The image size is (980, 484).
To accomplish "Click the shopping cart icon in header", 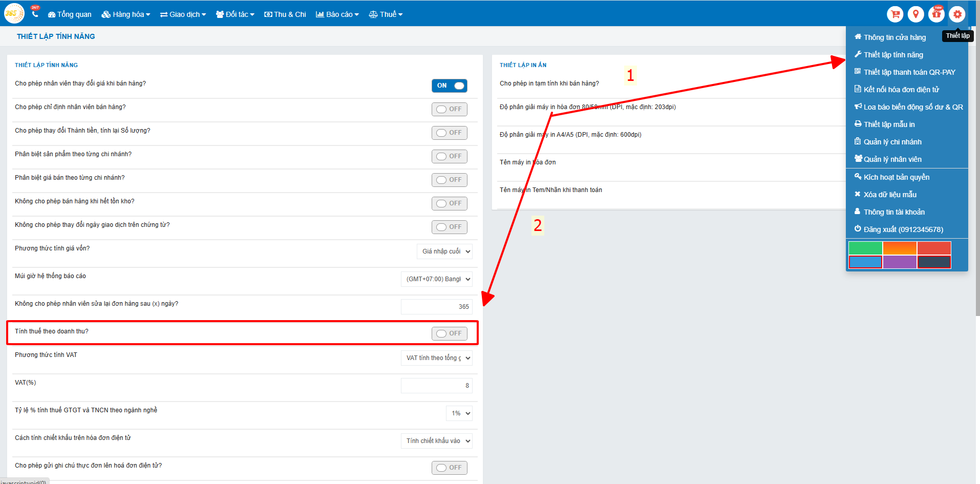I will point(895,14).
